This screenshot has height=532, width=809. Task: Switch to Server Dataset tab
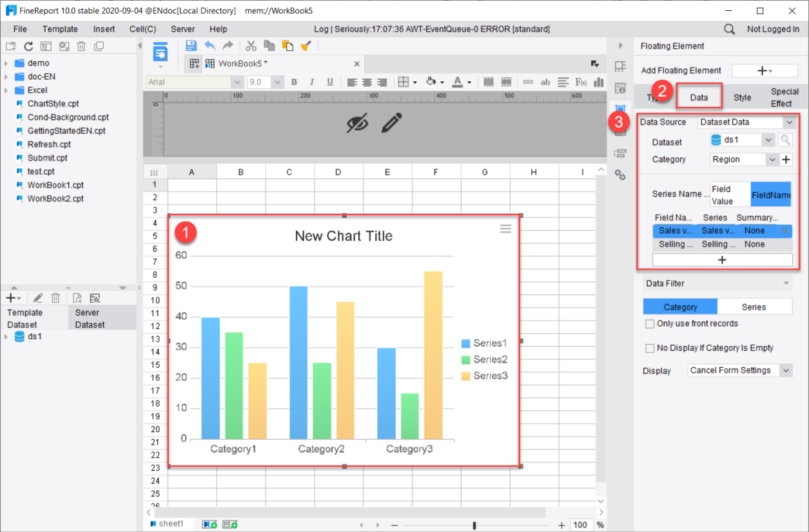point(102,318)
